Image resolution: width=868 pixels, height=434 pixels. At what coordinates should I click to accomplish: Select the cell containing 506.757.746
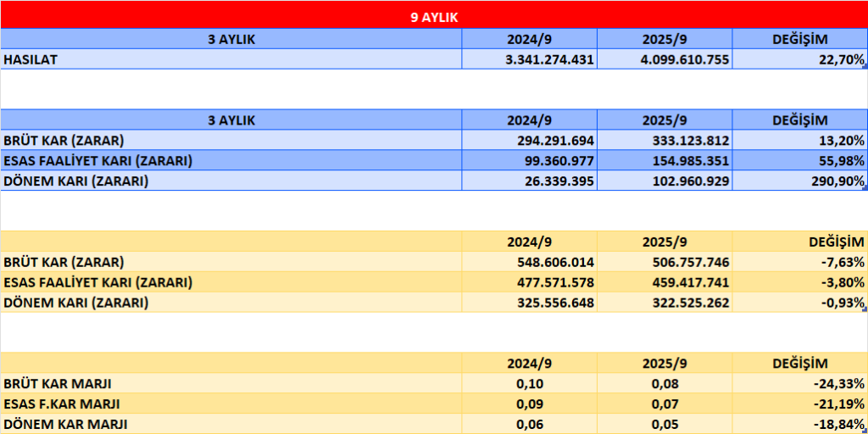[x=665, y=261]
